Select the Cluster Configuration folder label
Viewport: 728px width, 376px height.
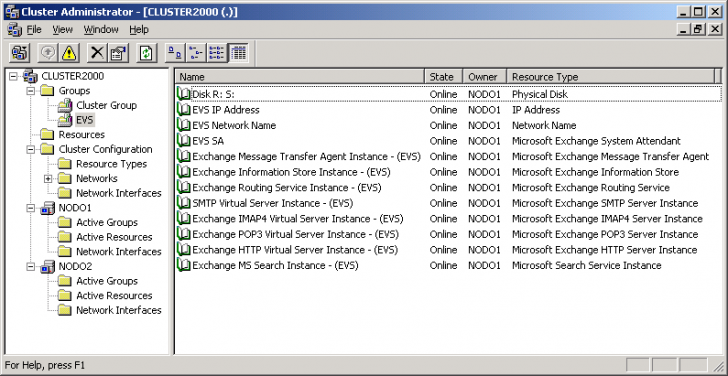point(105,149)
